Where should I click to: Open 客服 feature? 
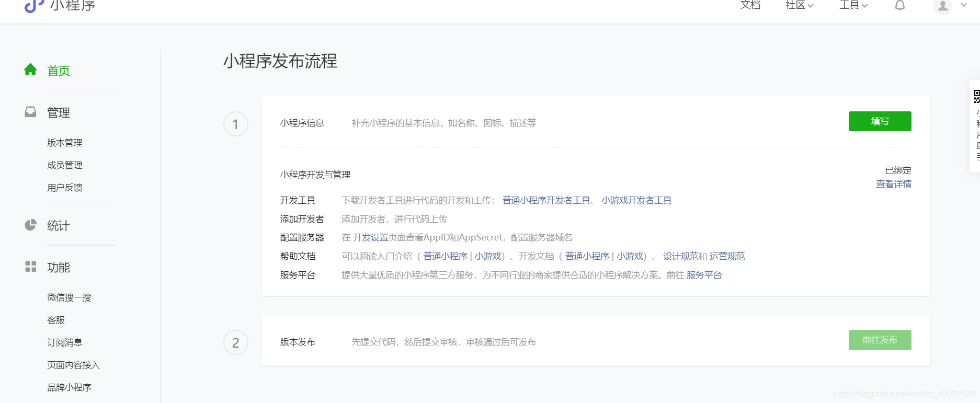pyautogui.click(x=56, y=320)
